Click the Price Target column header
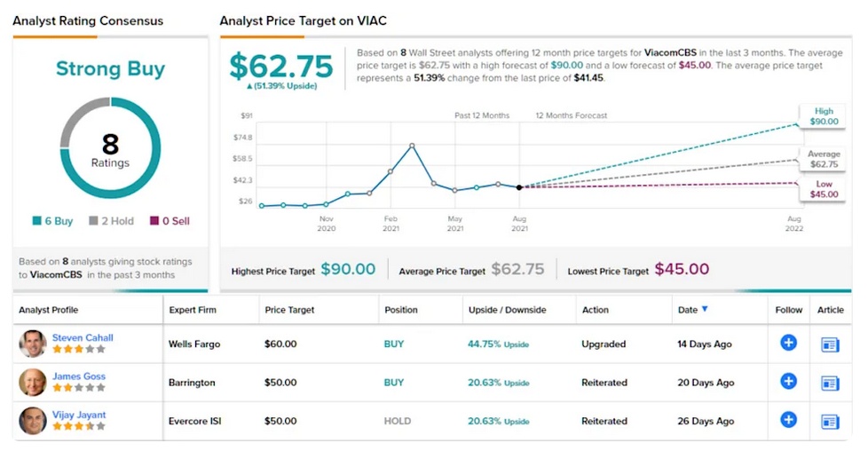The image size is (868, 459). (289, 310)
